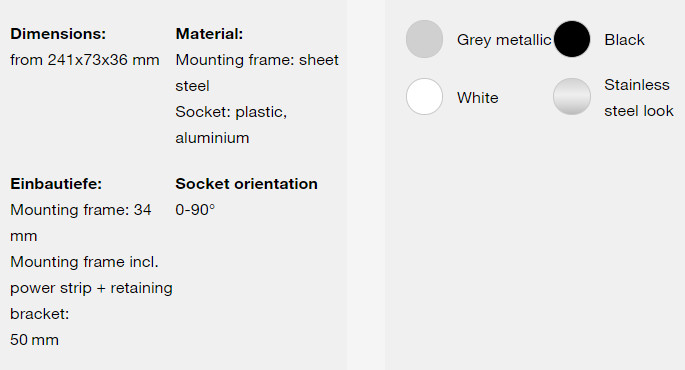Screen dimensions: 685x370
Task: Click the Dimensions heading
Action: point(58,34)
